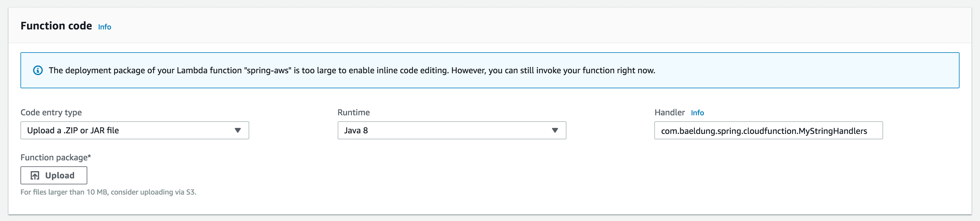Open the Info link next to Handler
This screenshot has height=221, width=980.
[x=697, y=113]
